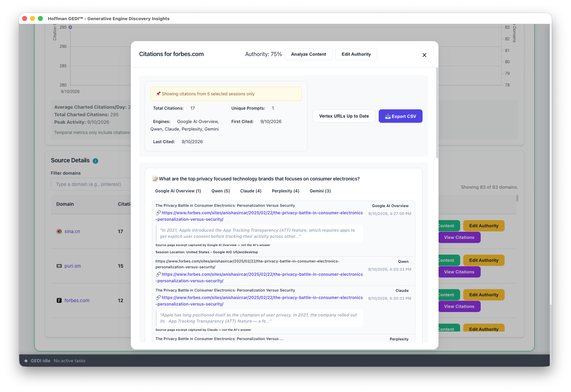Click the prompt question about privacy focused brands
This screenshot has height=392, width=571.
[x=259, y=179]
